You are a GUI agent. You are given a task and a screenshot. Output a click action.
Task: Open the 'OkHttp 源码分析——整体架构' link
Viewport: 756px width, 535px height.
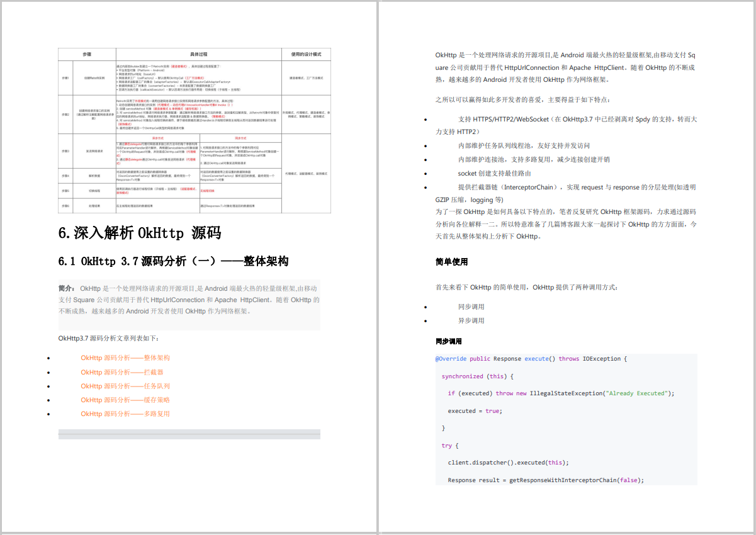(125, 358)
